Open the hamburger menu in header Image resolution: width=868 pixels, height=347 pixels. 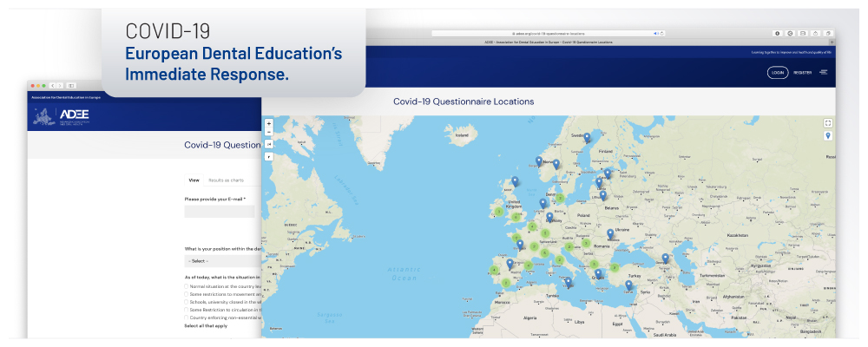pyautogui.click(x=823, y=72)
